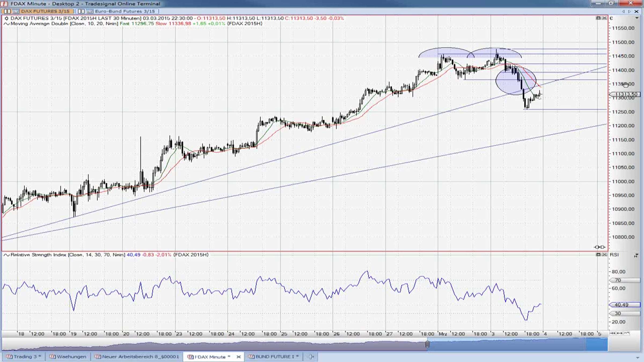Image resolution: width=644 pixels, height=362 pixels.
Task: Click the split-view icon on DAX FUTURES tab
Action: [7, 11]
